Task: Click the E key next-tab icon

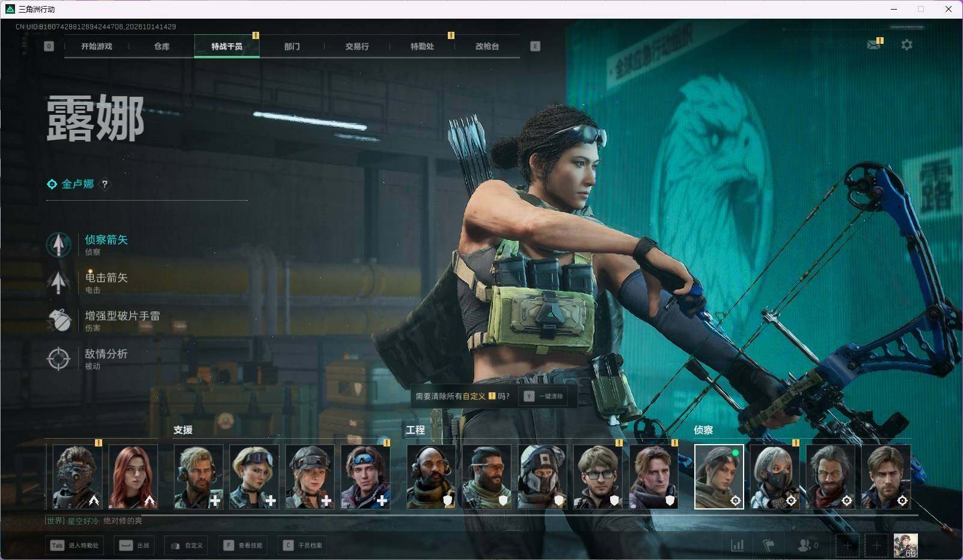Action: pos(535,46)
